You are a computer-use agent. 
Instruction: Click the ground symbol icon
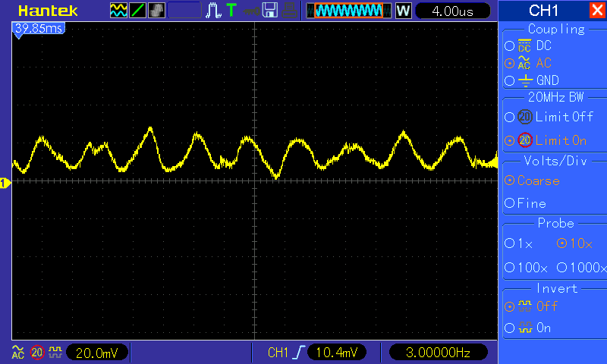point(525,80)
